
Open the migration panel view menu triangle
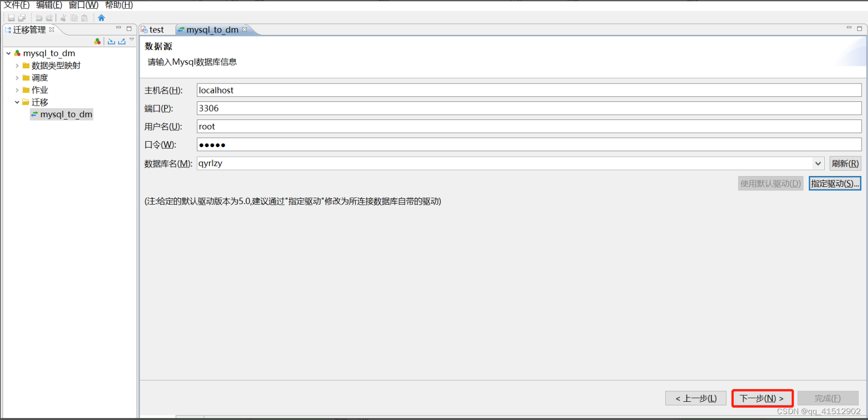click(x=132, y=39)
